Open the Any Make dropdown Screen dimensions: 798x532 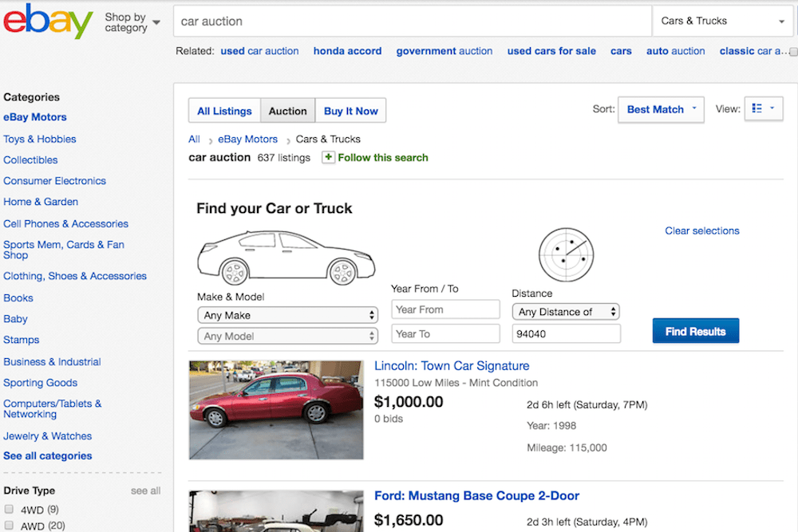tap(287, 315)
